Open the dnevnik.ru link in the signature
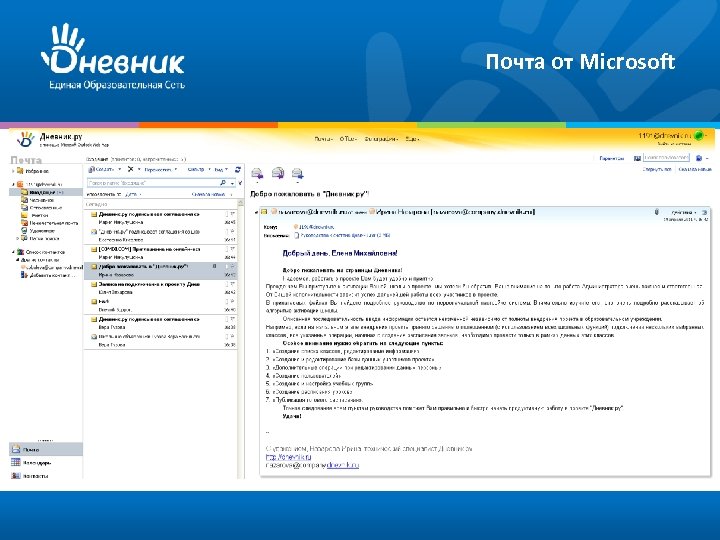Screen dimensions: 720x540 click(288, 457)
